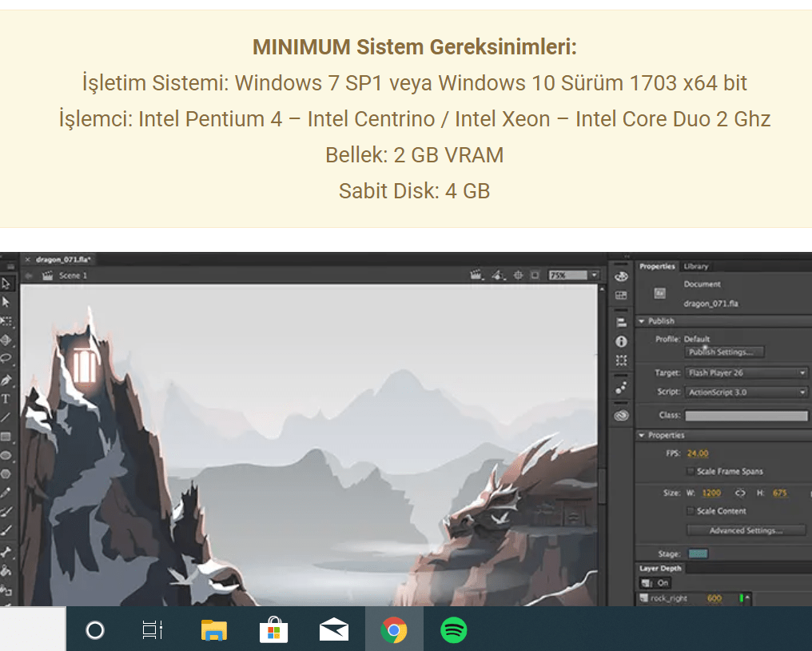The height and width of the screenshot is (651, 812).
Task: Click the height value 675
Action: point(780,493)
